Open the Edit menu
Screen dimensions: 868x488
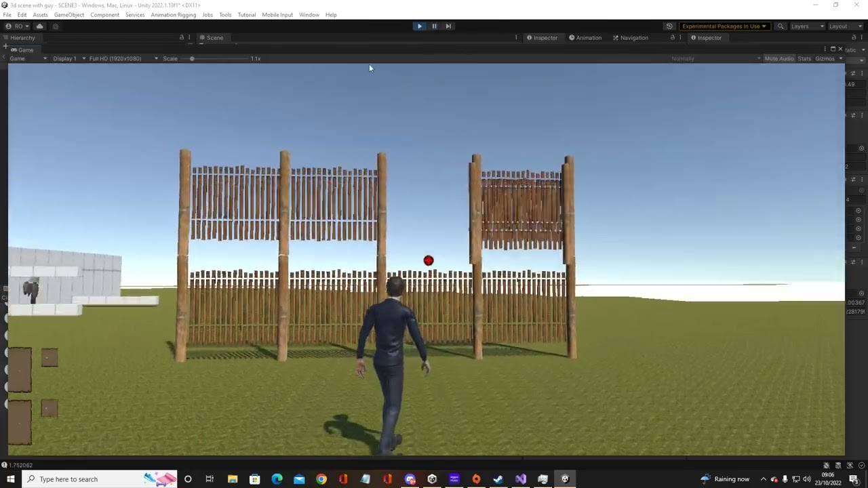pos(22,15)
